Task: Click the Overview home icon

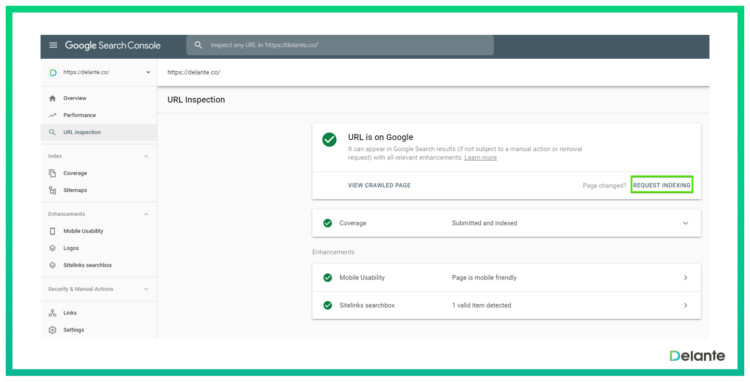Action: tap(53, 98)
